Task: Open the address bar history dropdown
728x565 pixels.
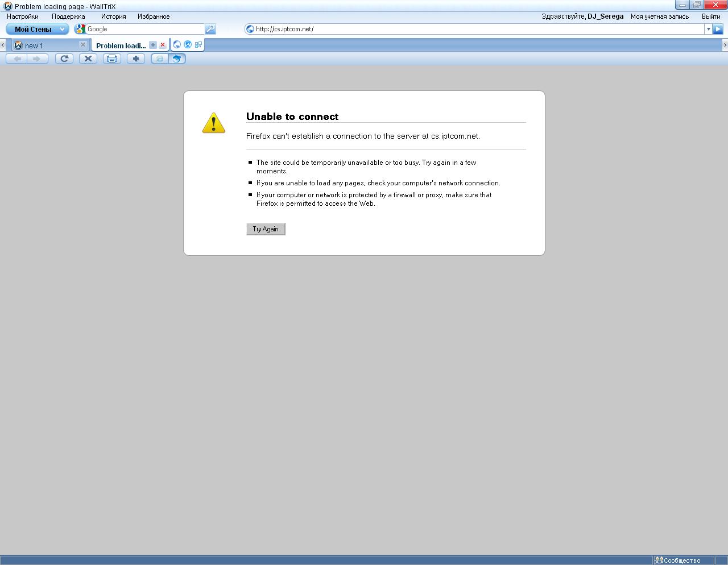Action: (x=709, y=29)
